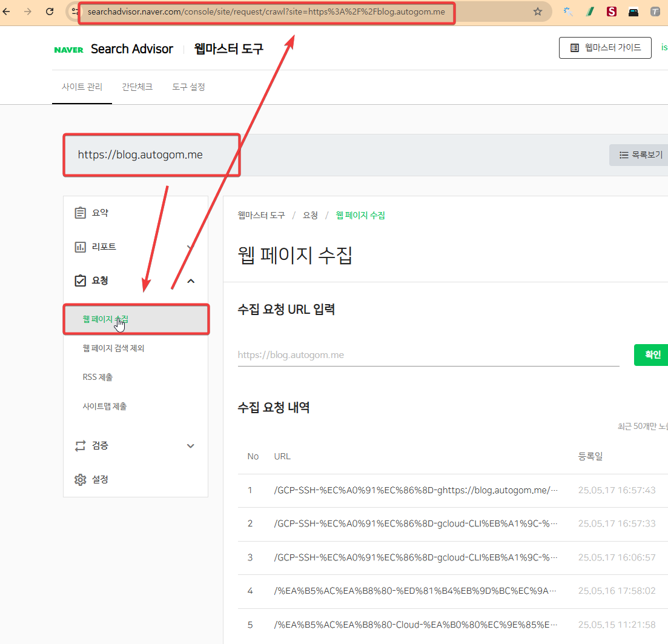This screenshot has width=668, height=644.
Task: Click the 웹마스터 도구 breadcrumb link
Action: coord(261,215)
